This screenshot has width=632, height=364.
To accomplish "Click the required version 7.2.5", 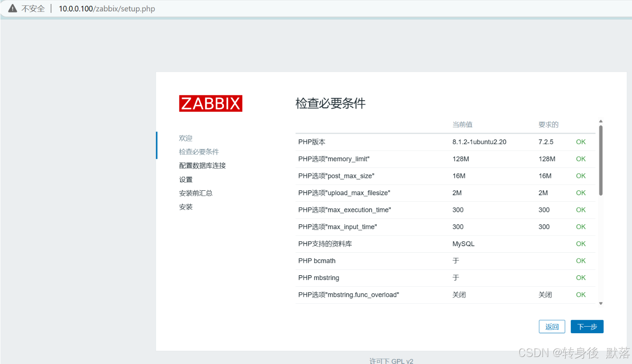I will tap(546, 142).
